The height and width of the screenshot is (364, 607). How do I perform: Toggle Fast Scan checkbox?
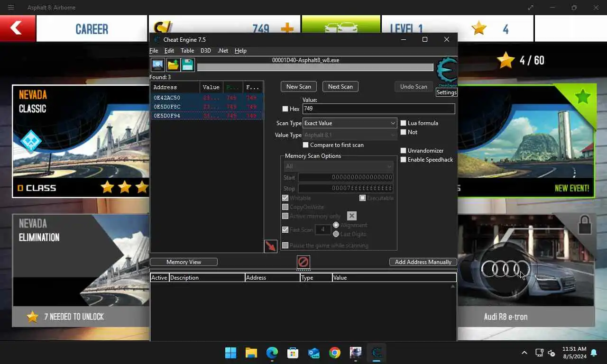point(285,229)
